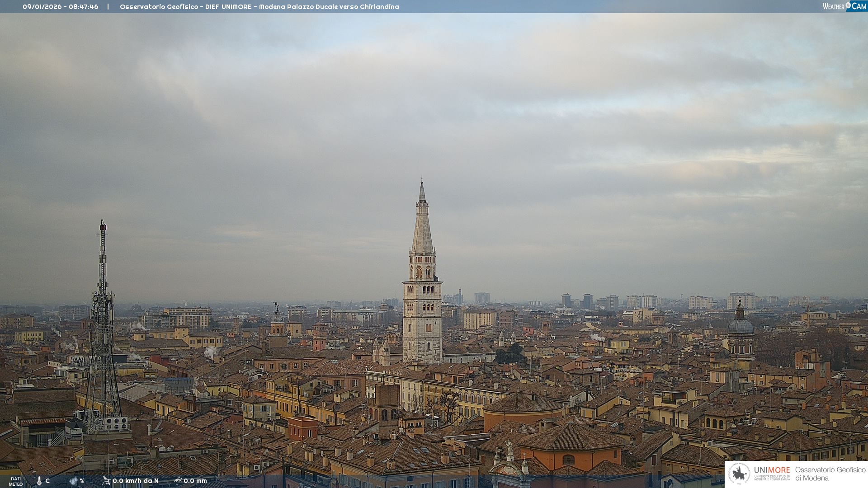Screen dimensions: 868x488
Task: Click the 0.0 mm rainfall reading
Action: point(195,481)
